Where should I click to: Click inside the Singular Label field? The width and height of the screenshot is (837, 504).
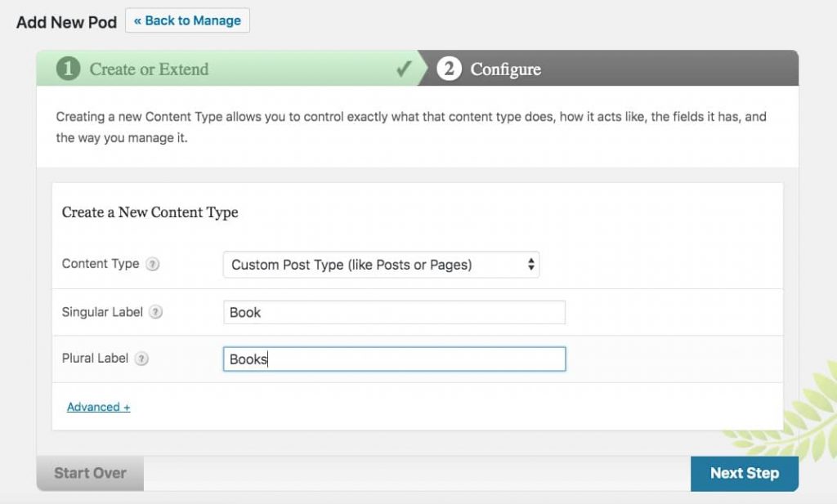tap(394, 311)
